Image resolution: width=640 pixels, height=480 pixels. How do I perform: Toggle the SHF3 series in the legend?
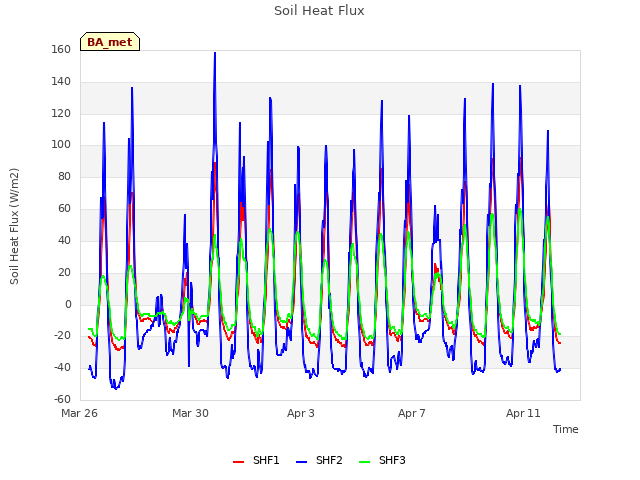382,460
